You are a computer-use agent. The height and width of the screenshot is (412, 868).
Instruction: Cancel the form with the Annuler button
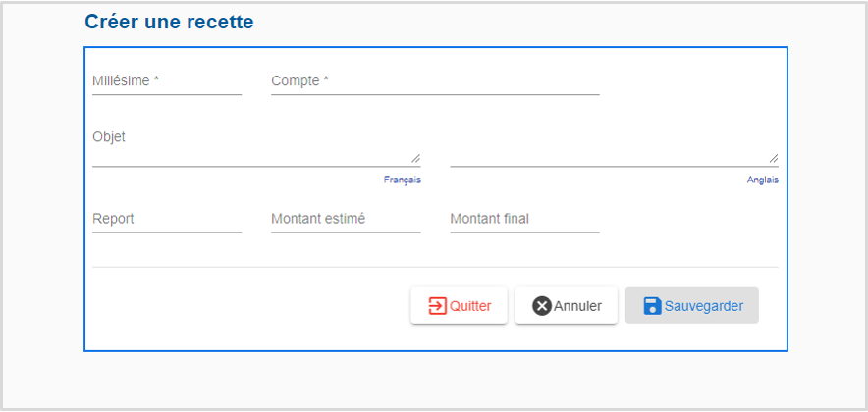pos(566,306)
